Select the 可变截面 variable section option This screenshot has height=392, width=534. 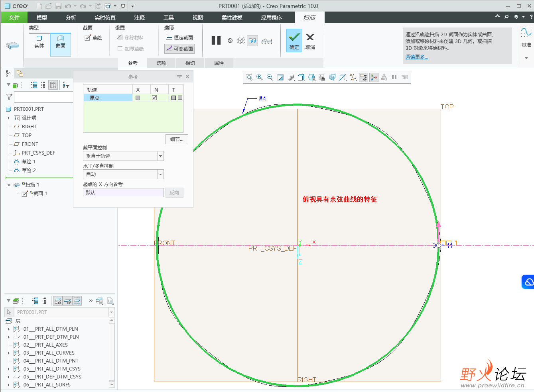(180, 49)
